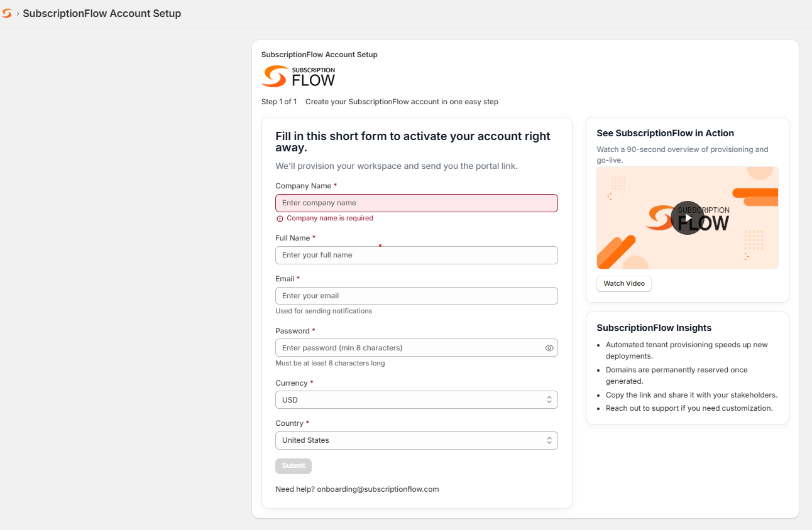This screenshot has height=530, width=812.
Task: Click 'Watch a 90-second overview' description text
Action: [x=683, y=155]
